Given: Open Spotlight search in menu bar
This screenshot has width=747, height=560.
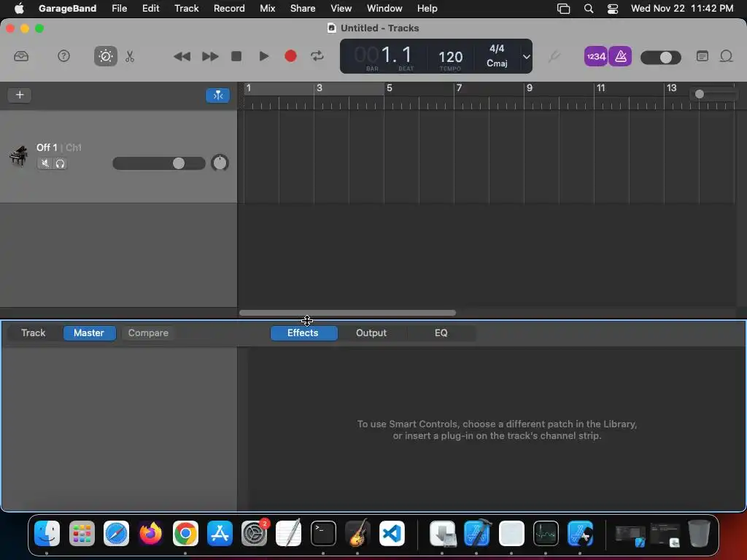Looking at the screenshot, I should [589, 9].
